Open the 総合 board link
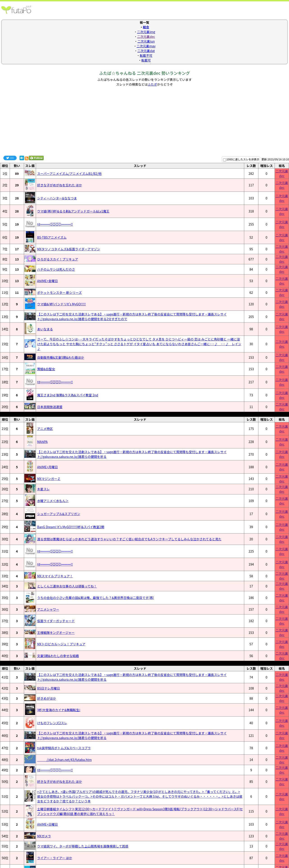 146,27
